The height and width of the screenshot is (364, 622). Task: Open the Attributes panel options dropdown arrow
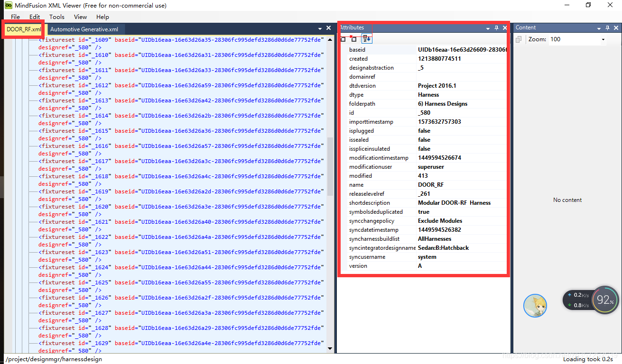pyautogui.click(x=488, y=27)
